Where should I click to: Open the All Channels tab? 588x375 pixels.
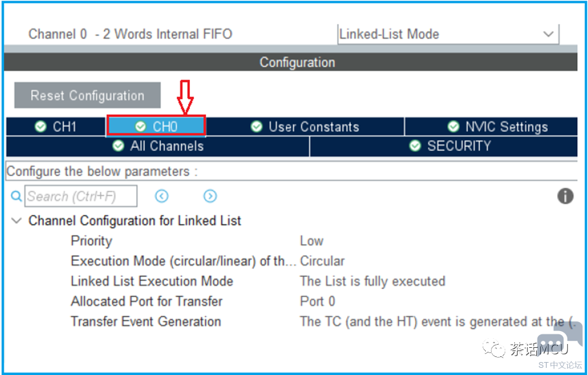[158, 146]
